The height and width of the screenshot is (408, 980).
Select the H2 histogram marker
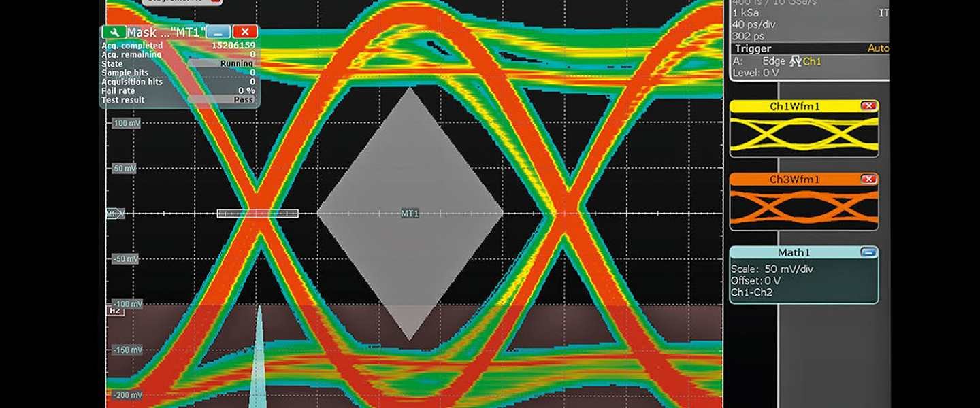pos(115,310)
